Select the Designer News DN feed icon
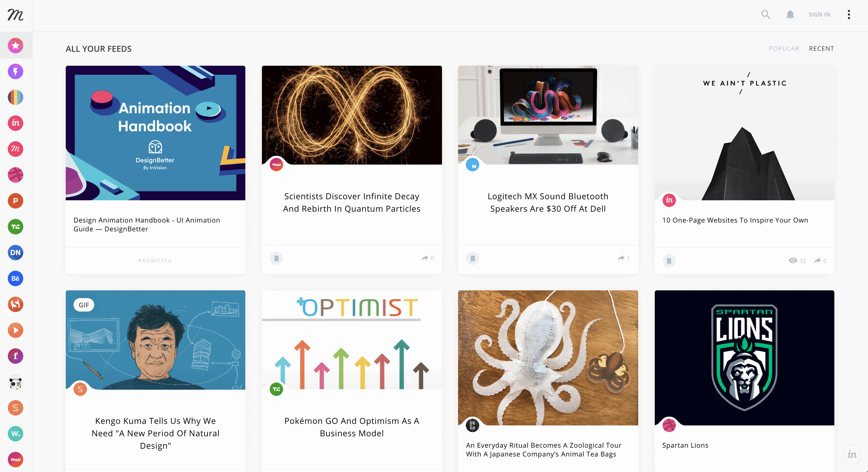 tap(16, 253)
